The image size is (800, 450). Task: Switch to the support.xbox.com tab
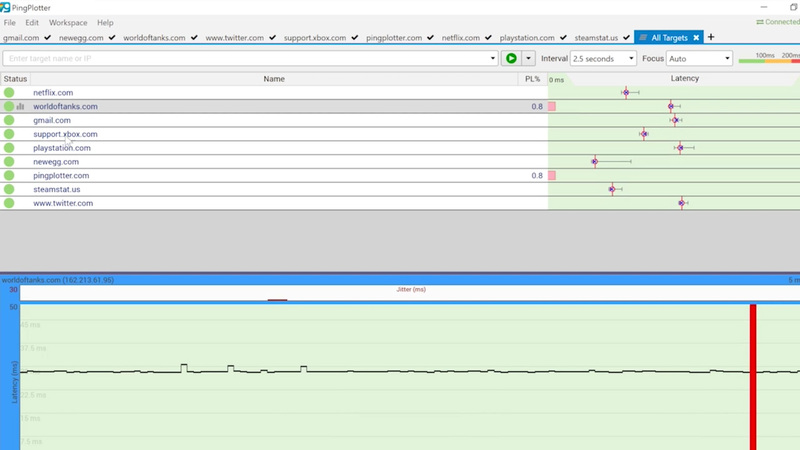[x=315, y=38]
